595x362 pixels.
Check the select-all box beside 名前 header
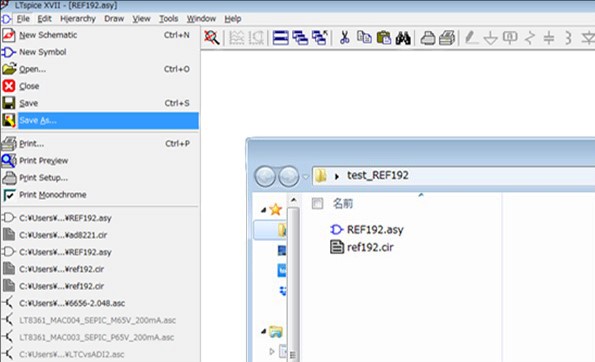click(x=317, y=204)
